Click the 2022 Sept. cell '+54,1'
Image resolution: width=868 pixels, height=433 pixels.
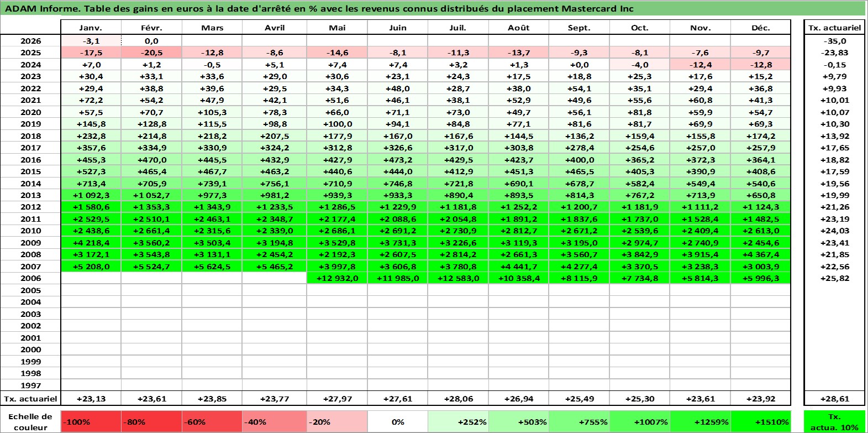coord(579,88)
